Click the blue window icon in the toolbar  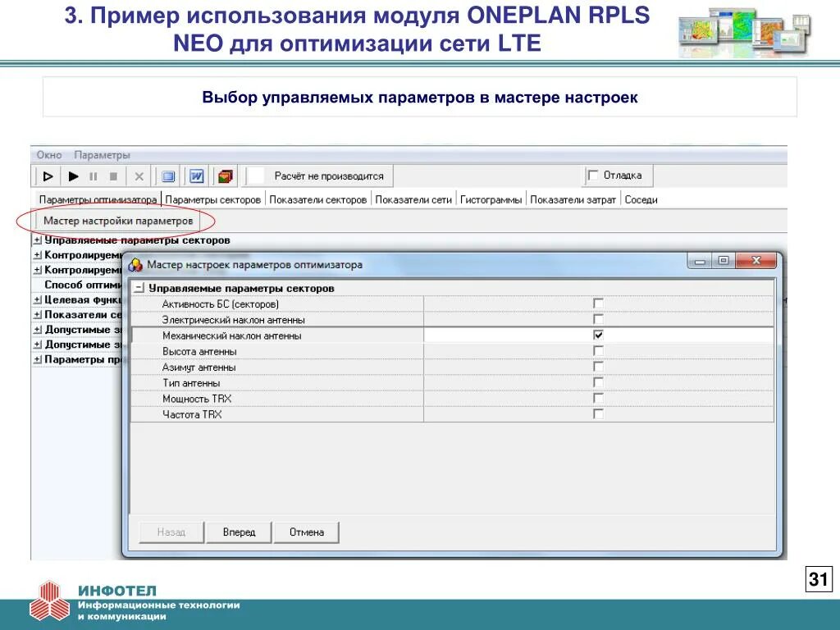tap(168, 176)
